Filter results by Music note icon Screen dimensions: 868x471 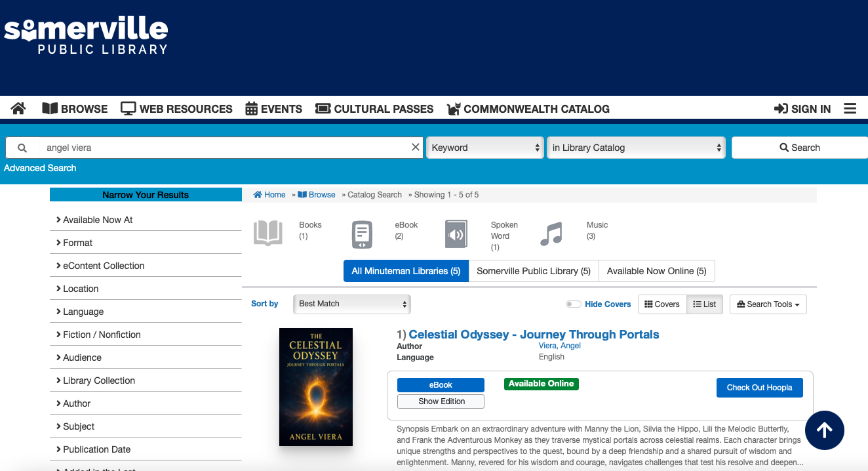coord(551,234)
